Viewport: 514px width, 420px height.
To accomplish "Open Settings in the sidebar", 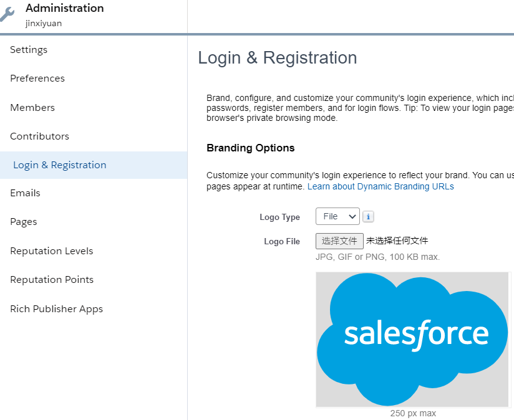I will [29, 50].
